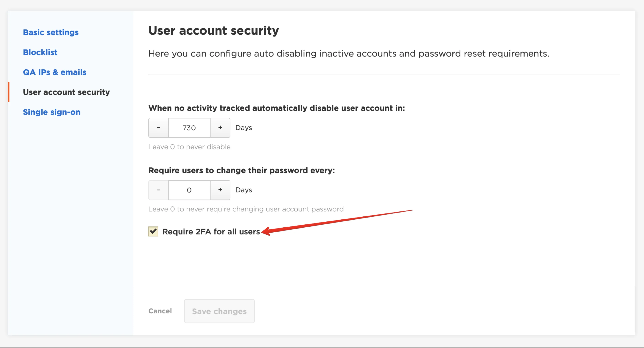Click the 'Leave 0 to never disable' hint
Screen dimensions: 644x348
point(189,147)
